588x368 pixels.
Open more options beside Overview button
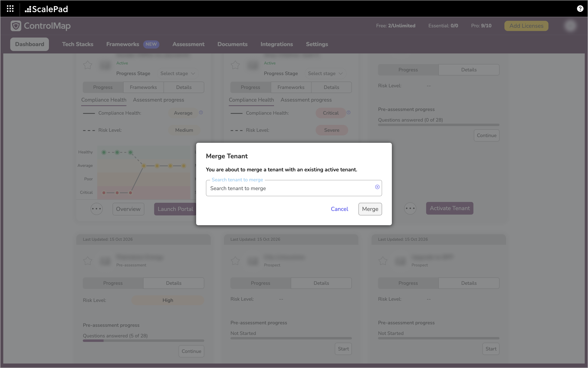point(97,209)
